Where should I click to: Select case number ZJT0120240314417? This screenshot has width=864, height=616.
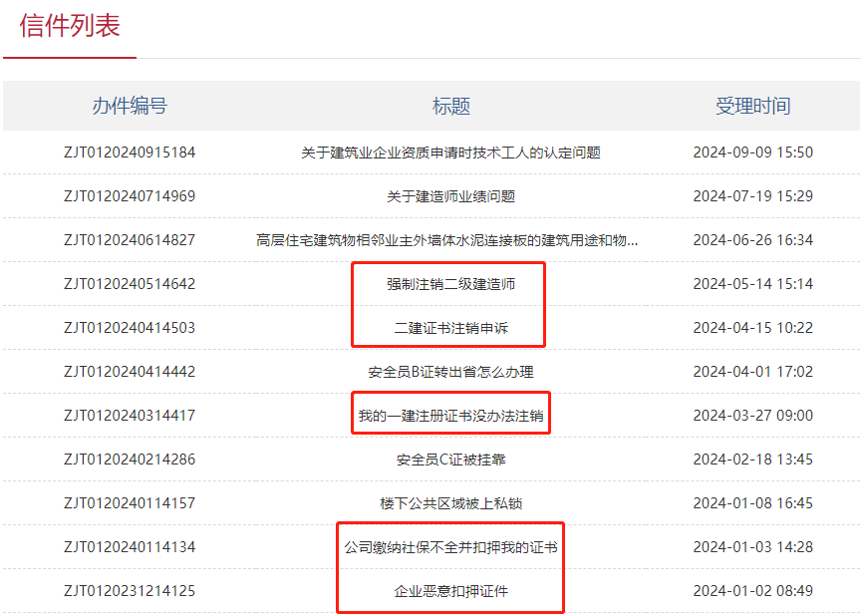(130, 416)
